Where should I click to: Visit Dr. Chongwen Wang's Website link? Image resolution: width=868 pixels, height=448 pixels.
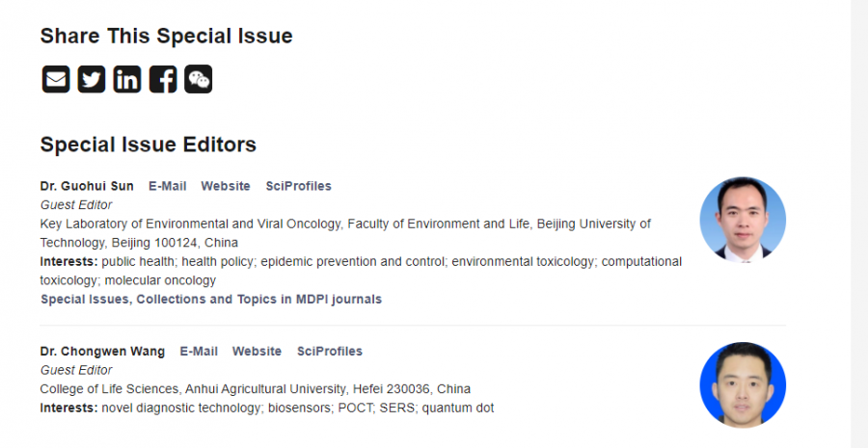point(257,352)
